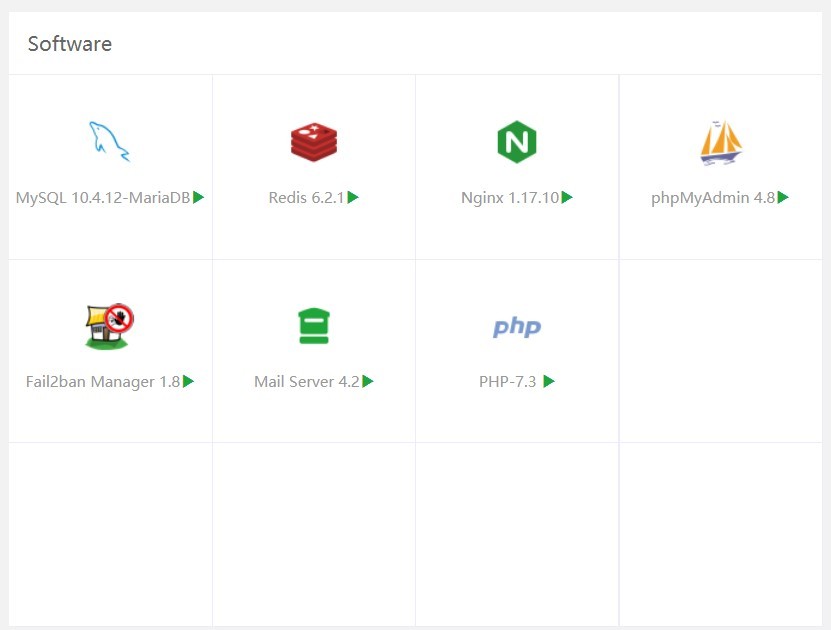Click the green arrow beside Nginx 1.17.10
Image resolution: width=831 pixels, height=630 pixels.
coord(567,197)
